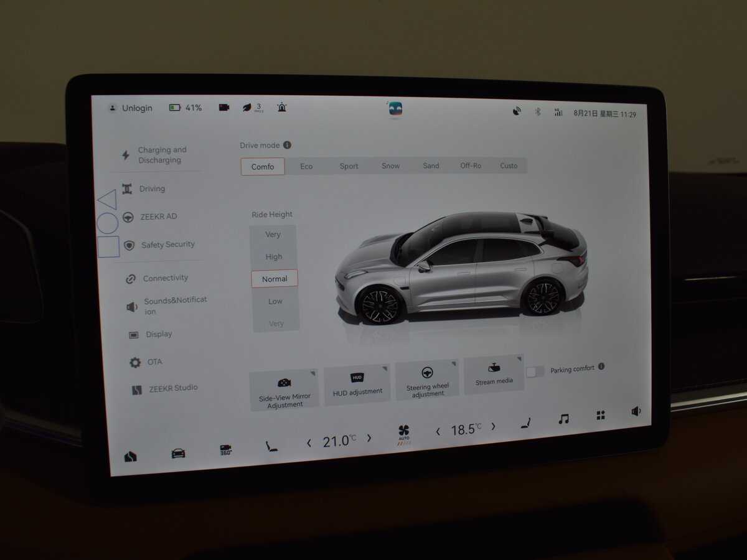The height and width of the screenshot is (560, 747).
Task: Increase the left temperature from 21.0
Action: click(x=369, y=438)
